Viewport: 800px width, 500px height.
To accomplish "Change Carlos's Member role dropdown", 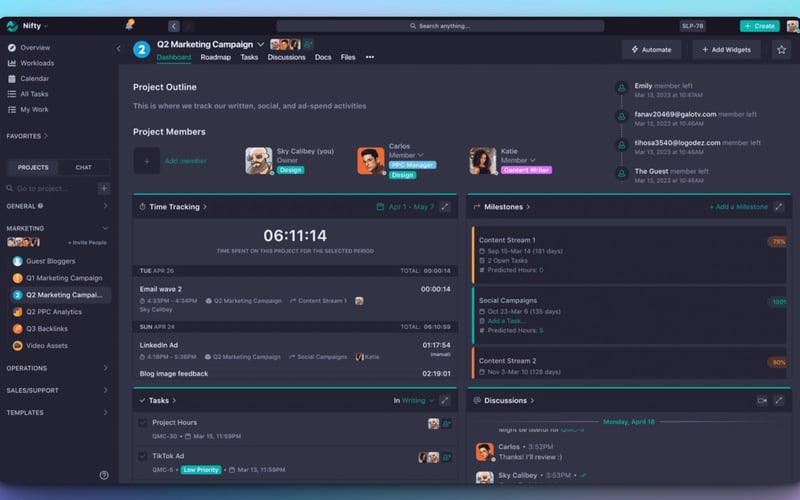I will pos(406,155).
